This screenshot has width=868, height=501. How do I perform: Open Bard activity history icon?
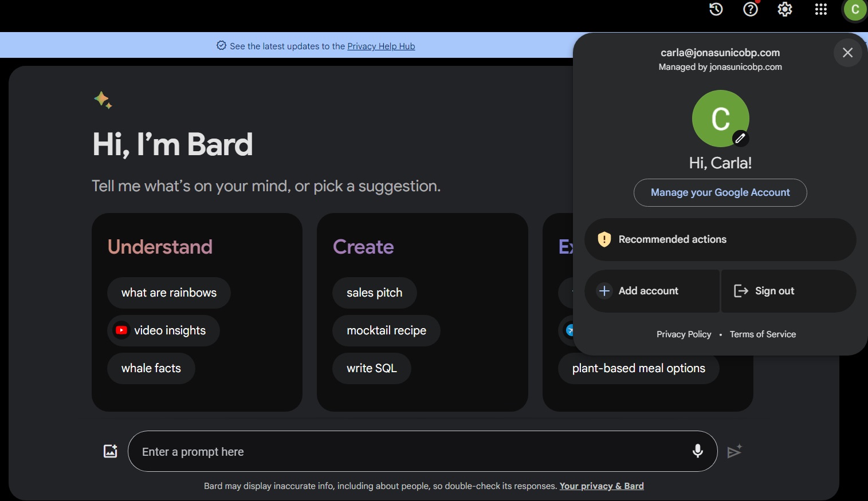point(716,9)
